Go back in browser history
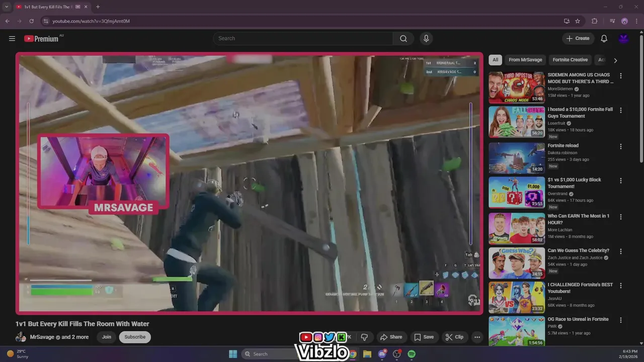 (7, 21)
